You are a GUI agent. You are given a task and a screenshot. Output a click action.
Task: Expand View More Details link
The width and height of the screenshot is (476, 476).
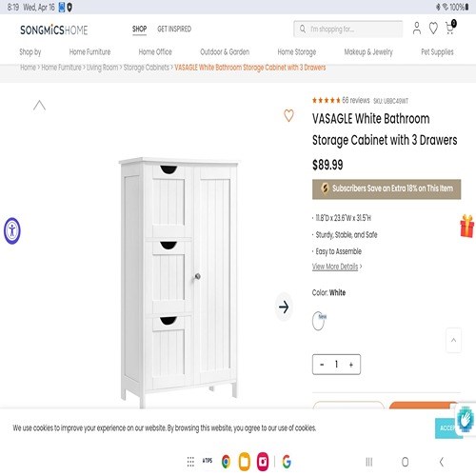point(337,267)
